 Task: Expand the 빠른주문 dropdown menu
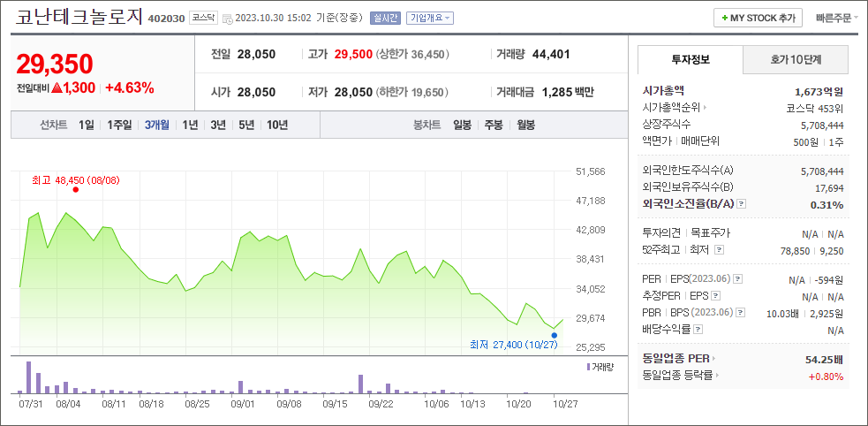click(838, 18)
